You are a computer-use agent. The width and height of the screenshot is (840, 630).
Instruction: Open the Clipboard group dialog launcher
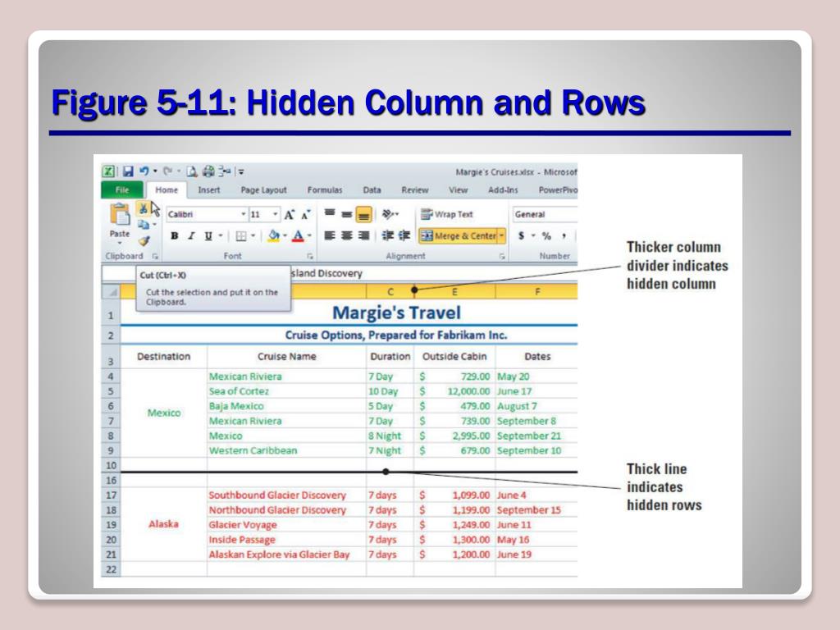coord(155,256)
